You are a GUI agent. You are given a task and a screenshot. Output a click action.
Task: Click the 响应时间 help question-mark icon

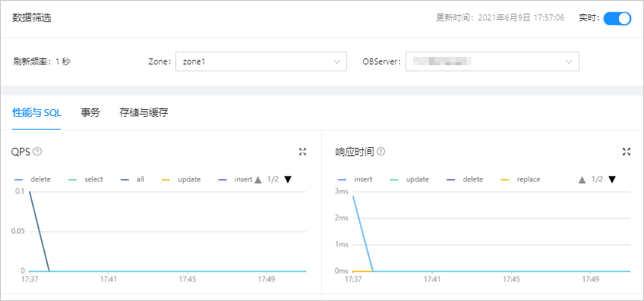click(x=380, y=152)
